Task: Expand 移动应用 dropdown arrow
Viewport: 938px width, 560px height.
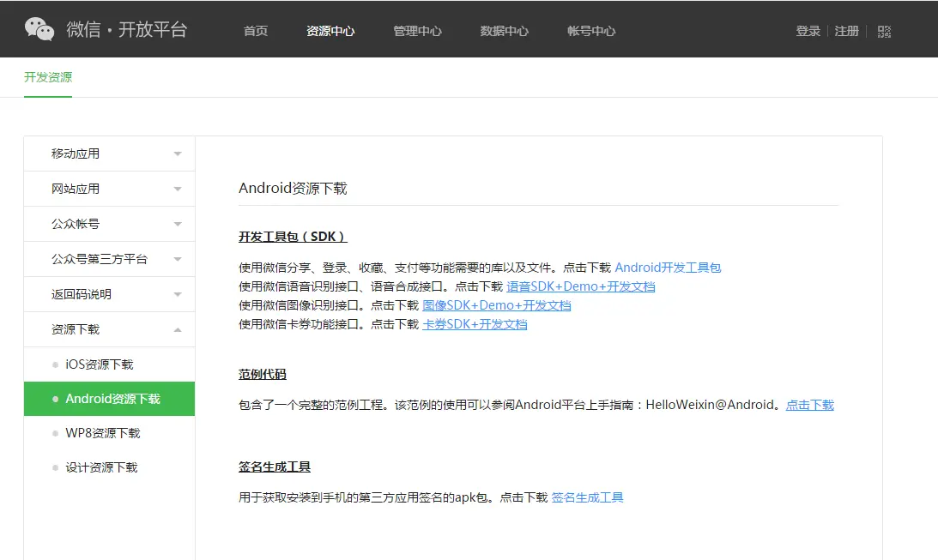Action: click(x=178, y=154)
